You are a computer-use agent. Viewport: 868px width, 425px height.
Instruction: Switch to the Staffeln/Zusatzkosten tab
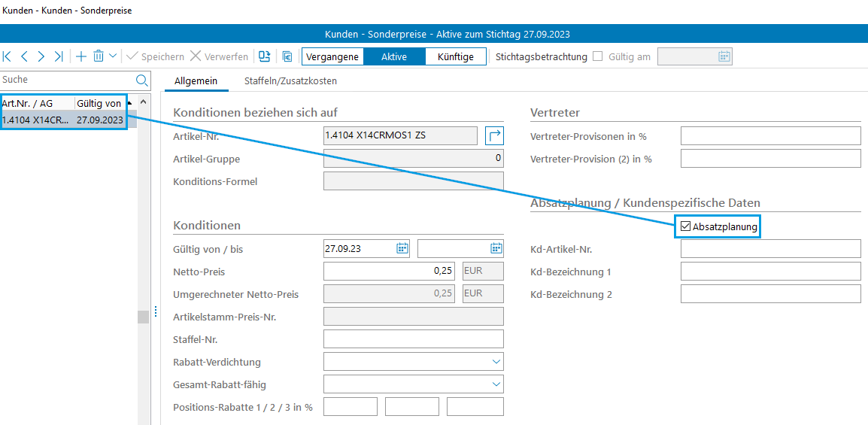tap(290, 80)
